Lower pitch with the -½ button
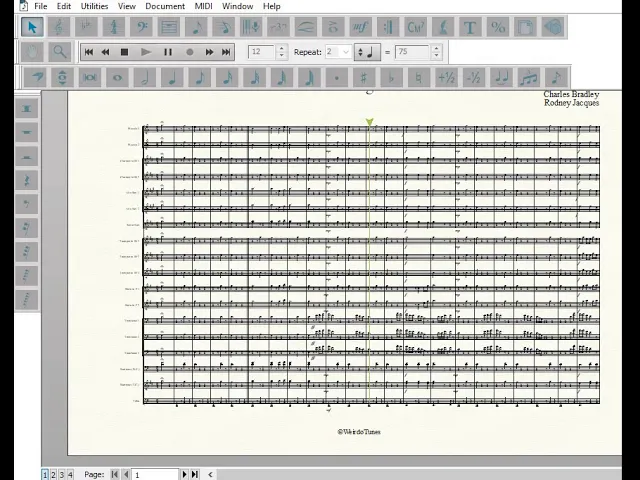Screen dimensions: 640x480 473,77
